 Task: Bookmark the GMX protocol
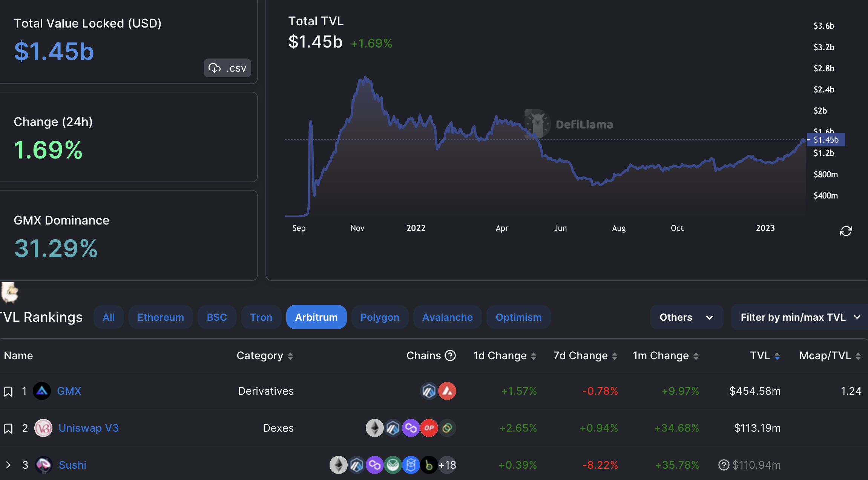[8, 391]
